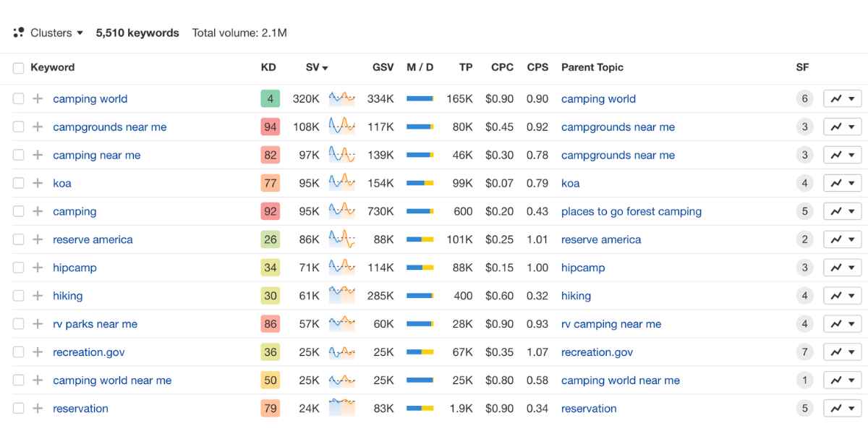Add hiking with plus icon

coord(38,297)
